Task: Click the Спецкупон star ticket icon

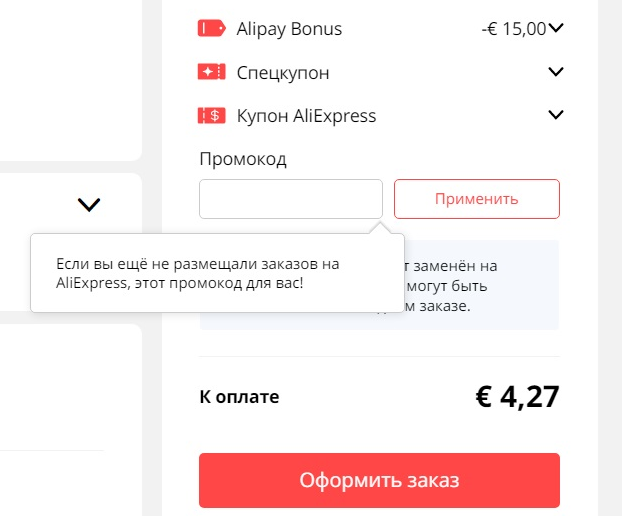Action: 211,72
